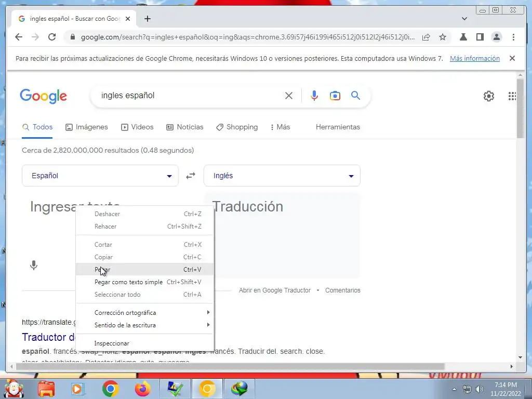532x399 pixels.
Task: Open taskbar media player icon
Action: (78, 389)
